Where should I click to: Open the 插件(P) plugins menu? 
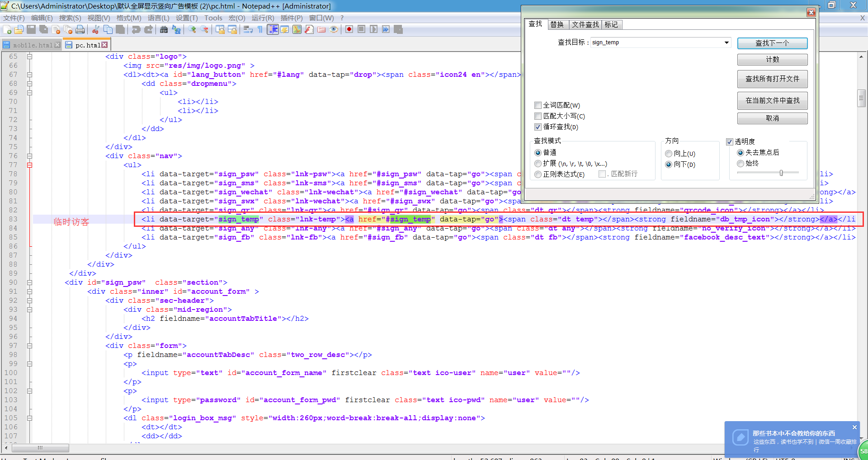292,18
